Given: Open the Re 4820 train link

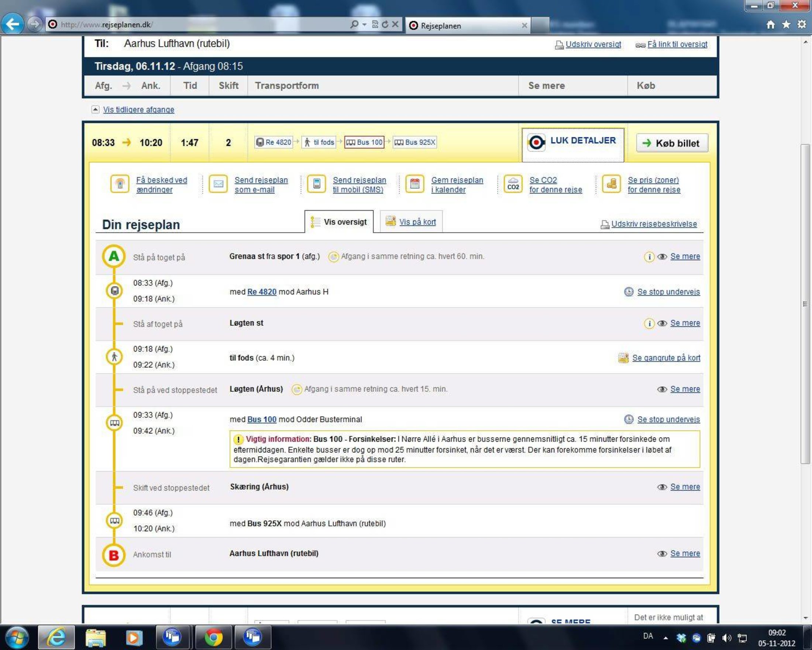Looking at the screenshot, I should tap(262, 292).
